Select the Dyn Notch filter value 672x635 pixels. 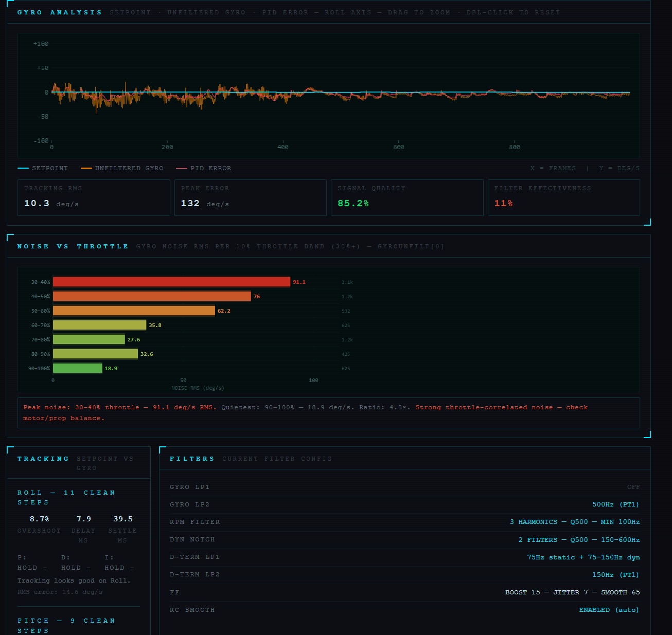(x=578, y=540)
